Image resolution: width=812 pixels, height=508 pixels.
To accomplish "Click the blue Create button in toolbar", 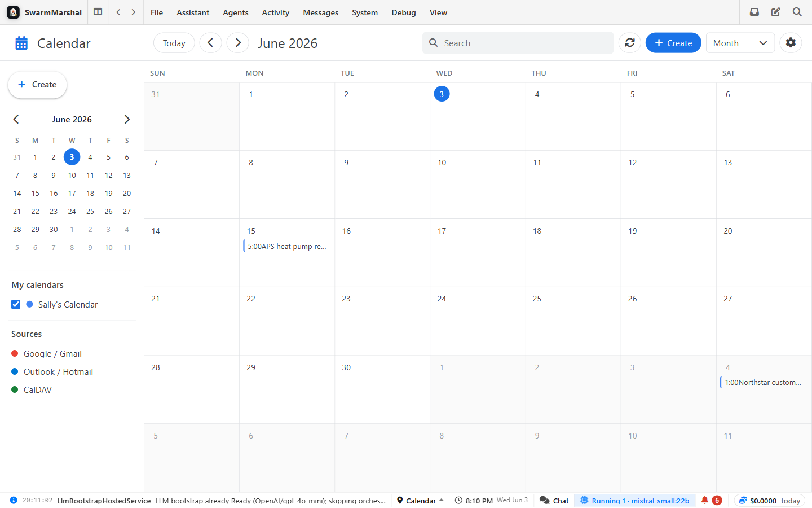I will click(x=673, y=43).
